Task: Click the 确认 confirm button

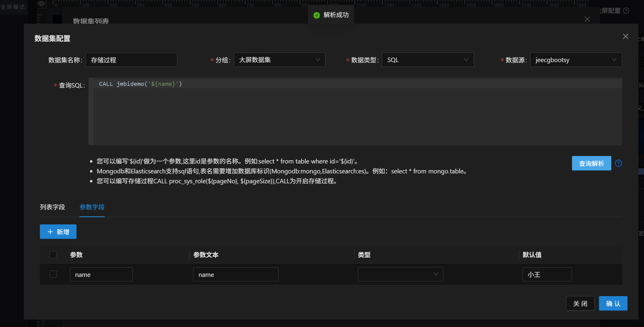Action: 613,304
